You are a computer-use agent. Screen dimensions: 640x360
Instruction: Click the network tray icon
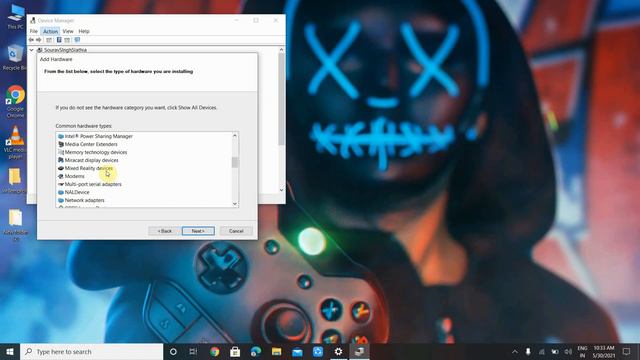tap(542, 352)
